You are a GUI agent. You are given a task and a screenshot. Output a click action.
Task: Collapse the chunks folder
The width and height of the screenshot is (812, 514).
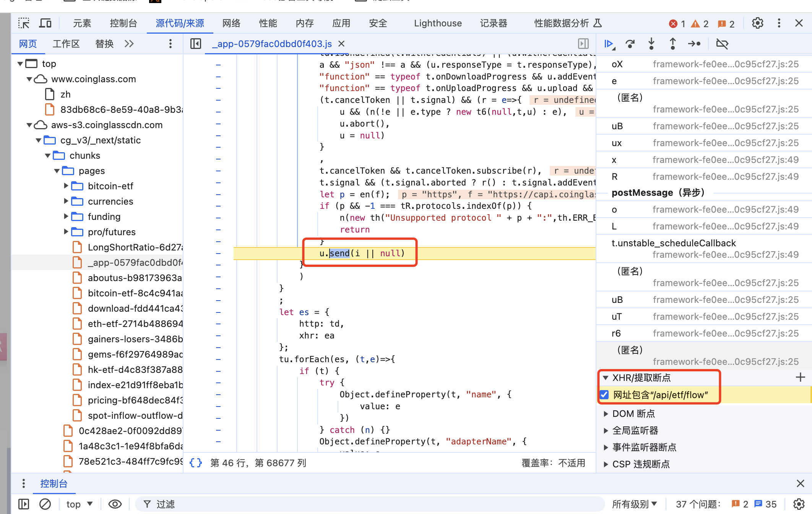pos(48,156)
